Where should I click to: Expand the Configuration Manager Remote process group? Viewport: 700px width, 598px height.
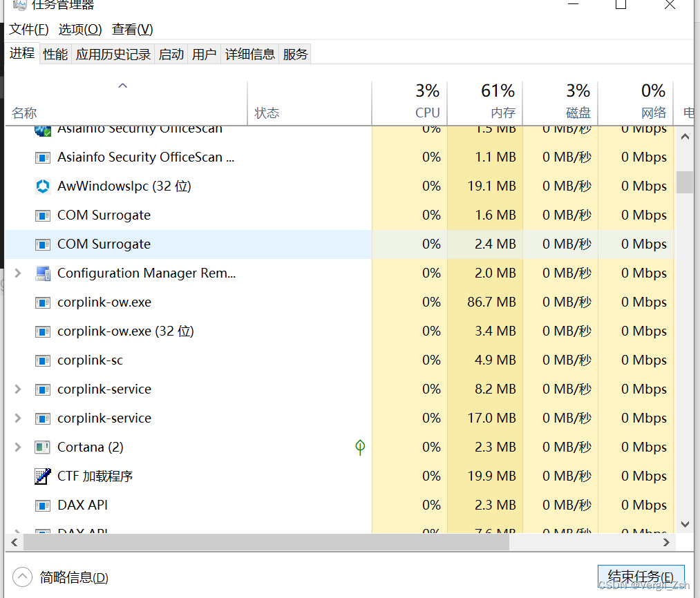17,273
